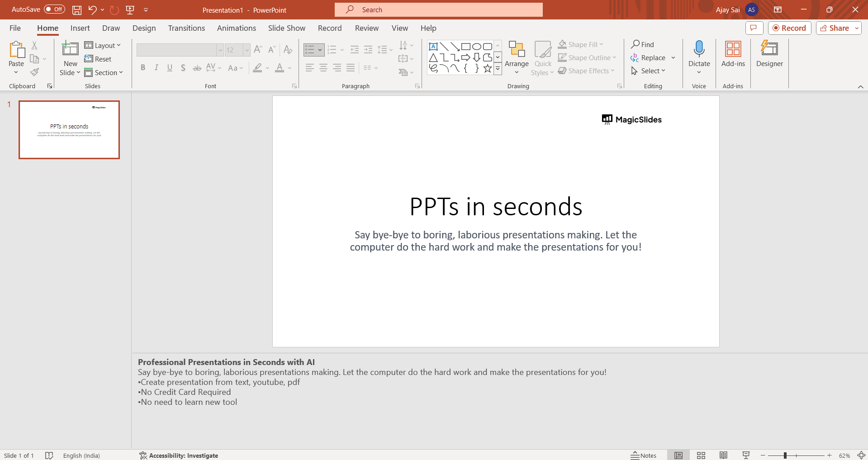Toggle the AutoSave switch
This screenshot has width=868, height=460.
[54, 9]
